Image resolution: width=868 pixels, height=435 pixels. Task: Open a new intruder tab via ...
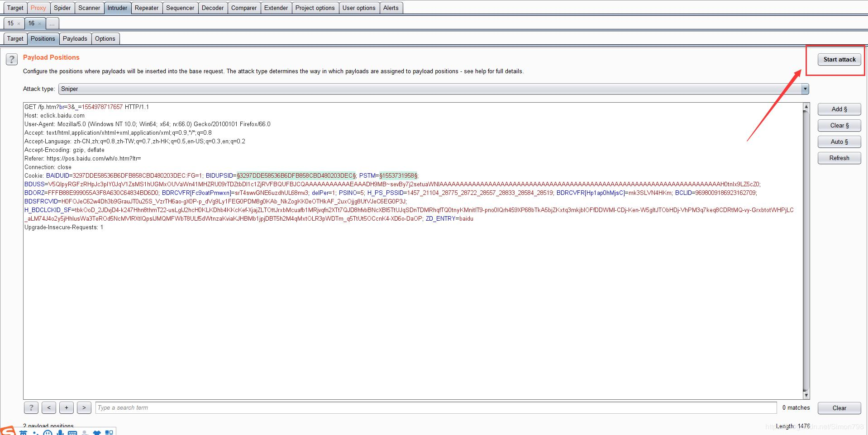[x=52, y=23]
